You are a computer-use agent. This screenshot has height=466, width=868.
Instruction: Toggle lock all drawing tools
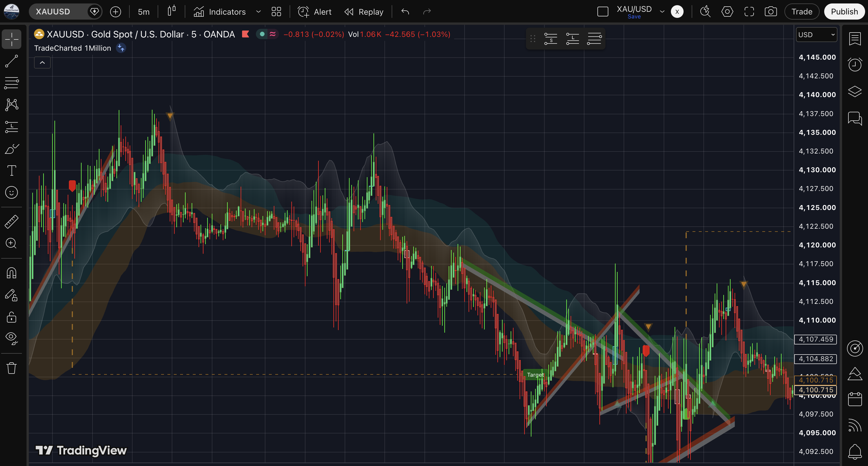(x=12, y=317)
